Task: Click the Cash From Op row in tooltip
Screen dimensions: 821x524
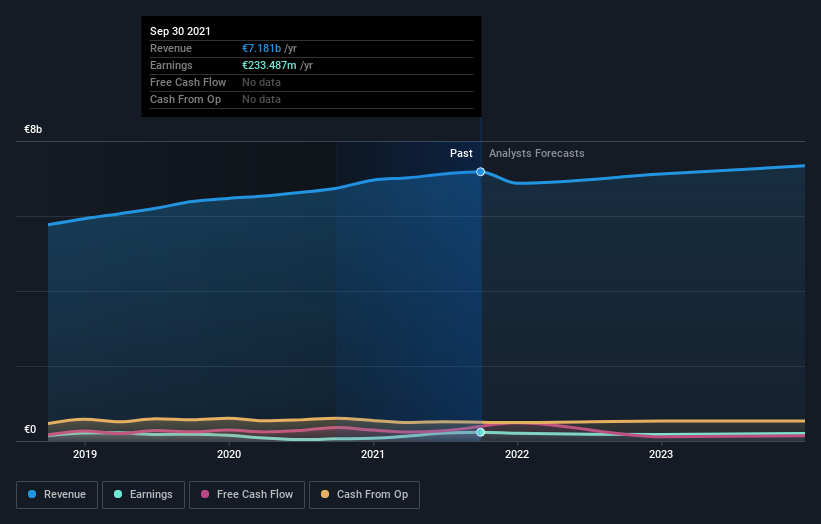Action: click(x=312, y=99)
